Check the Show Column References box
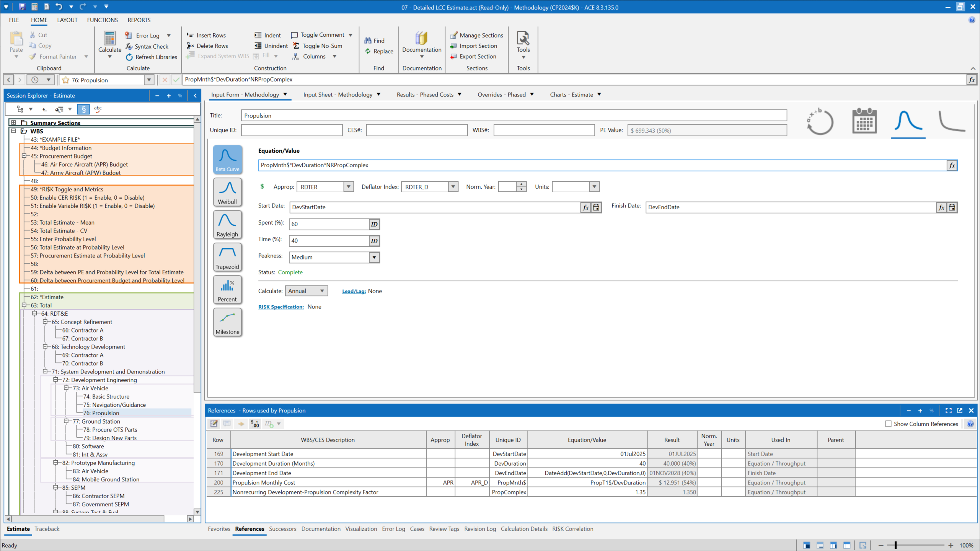This screenshot has width=980, height=551. (x=889, y=424)
